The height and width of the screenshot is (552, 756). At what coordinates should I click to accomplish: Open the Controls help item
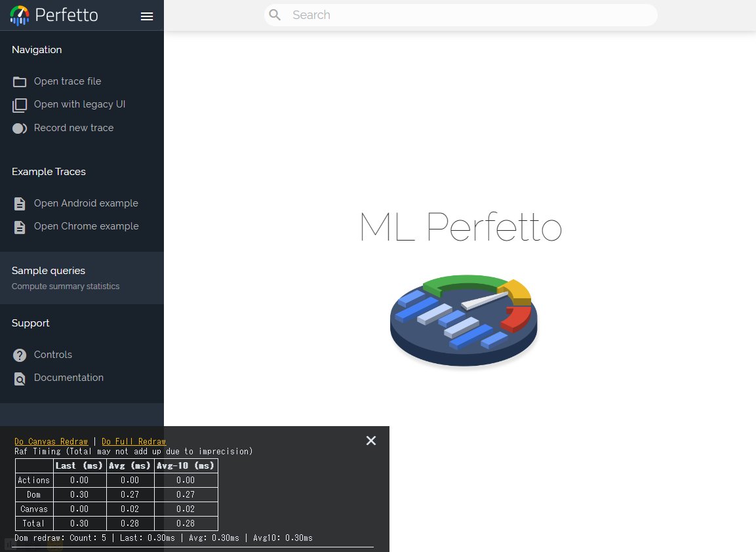(53, 354)
